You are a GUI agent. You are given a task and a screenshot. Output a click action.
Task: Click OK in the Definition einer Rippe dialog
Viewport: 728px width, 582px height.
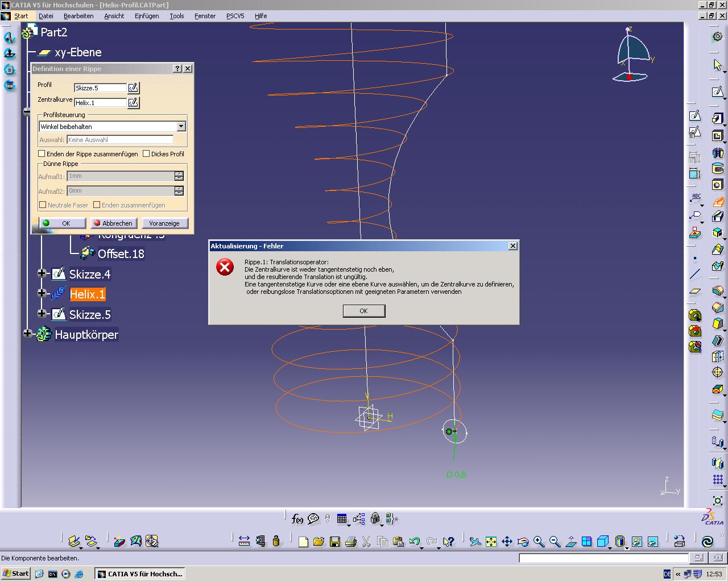point(63,223)
